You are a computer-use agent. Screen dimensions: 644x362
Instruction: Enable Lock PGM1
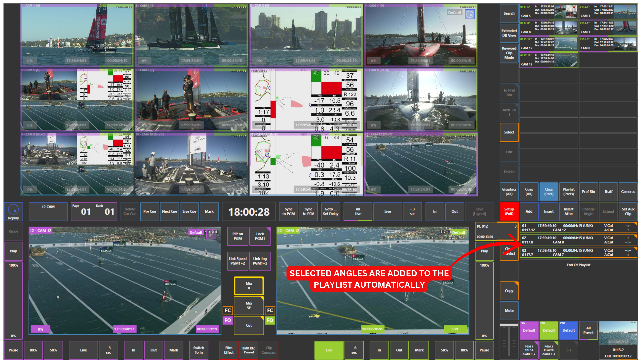click(x=260, y=236)
